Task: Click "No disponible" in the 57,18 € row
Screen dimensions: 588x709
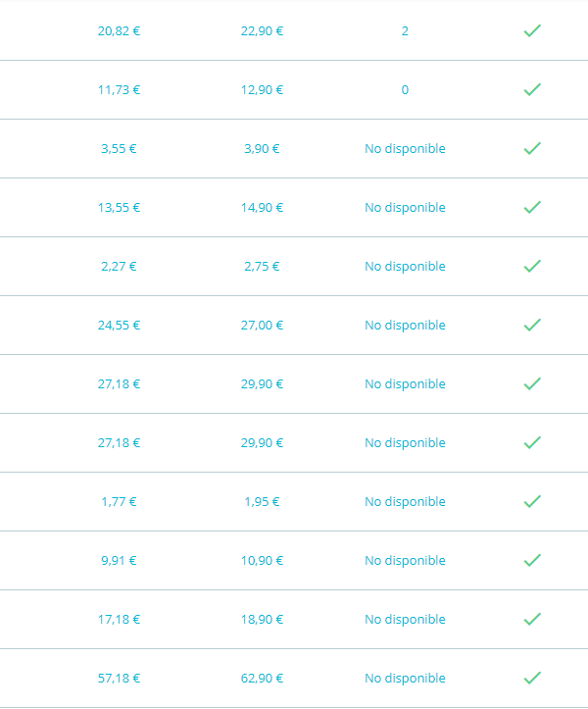Action: pyautogui.click(x=405, y=678)
